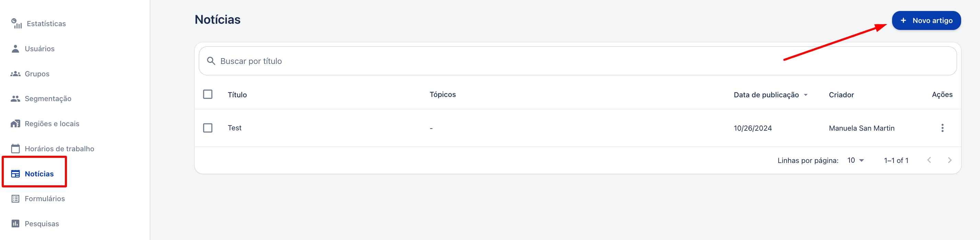The width and height of the screenshot is (980, 240).
Task: Click the Usuários person icon
Action: 15,49
